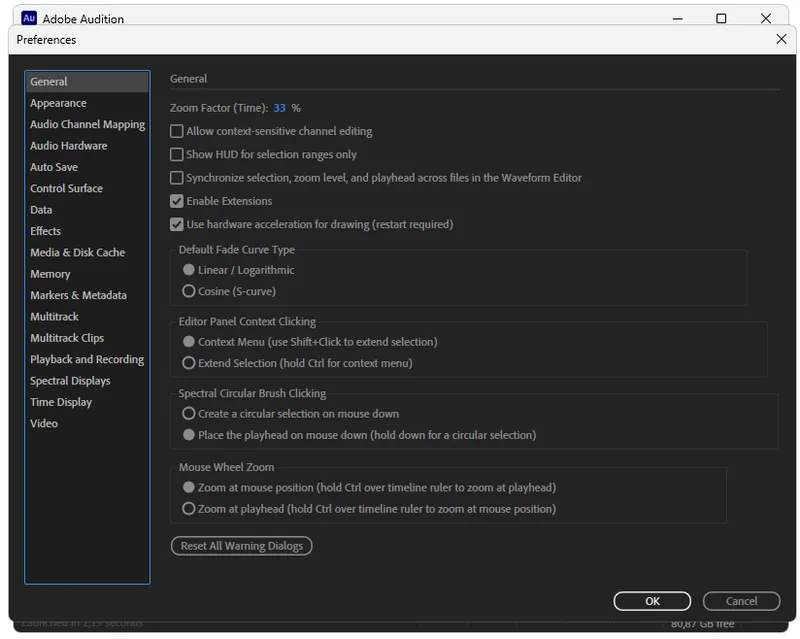Select the Video preferences category
The image size is (800, 639).
[x=87, y=424]
